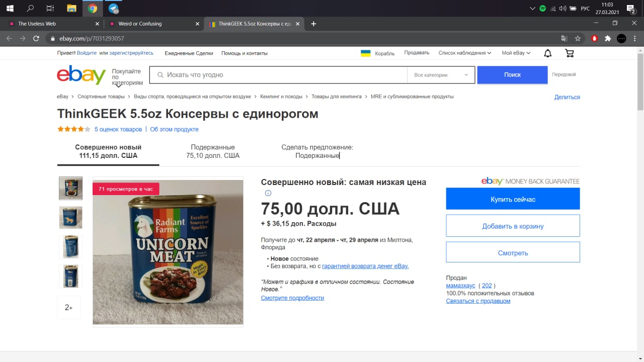The image size is (644, 362).
Task: Click the info icon under lowest price heading
Action: (268, 193)
